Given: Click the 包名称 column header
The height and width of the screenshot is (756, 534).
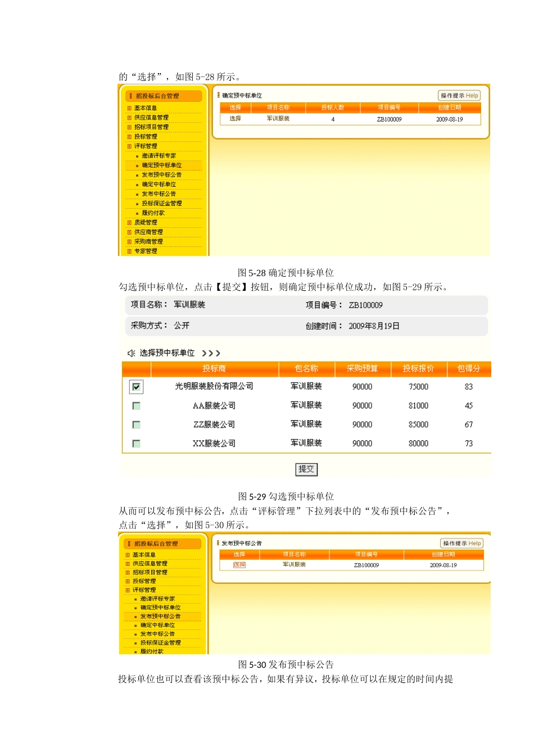Looking at the screenshot, I should click(306, 368).
